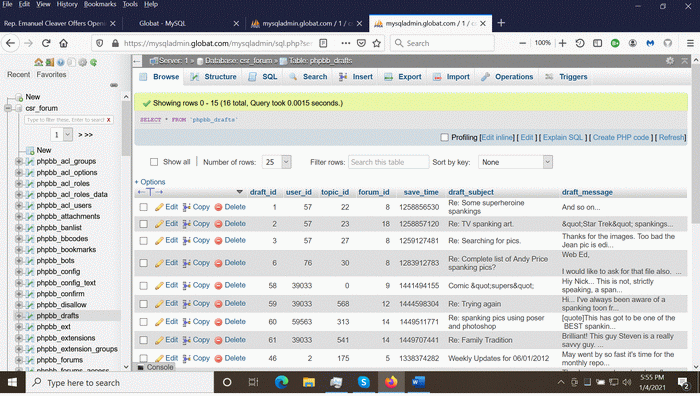Open a new browser tab

[501, 23]
